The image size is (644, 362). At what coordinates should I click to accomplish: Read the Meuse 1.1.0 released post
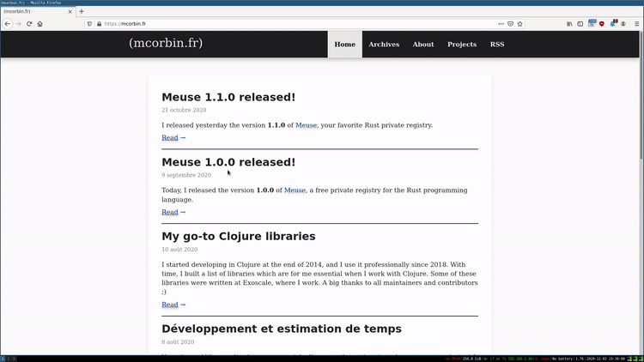point(173,137)
